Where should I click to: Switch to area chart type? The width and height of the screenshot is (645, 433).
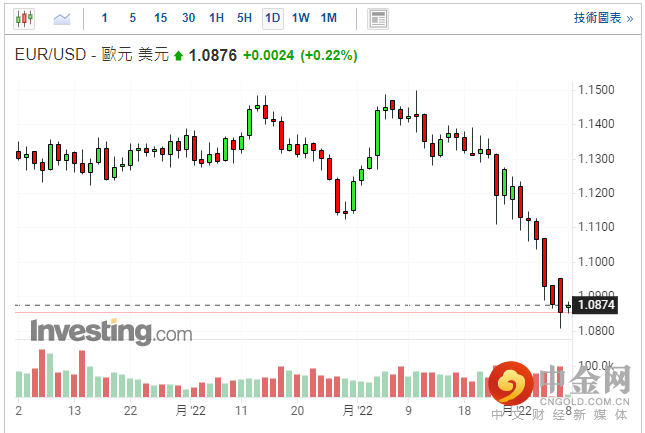pyautogui.click(x=62, y=18)
